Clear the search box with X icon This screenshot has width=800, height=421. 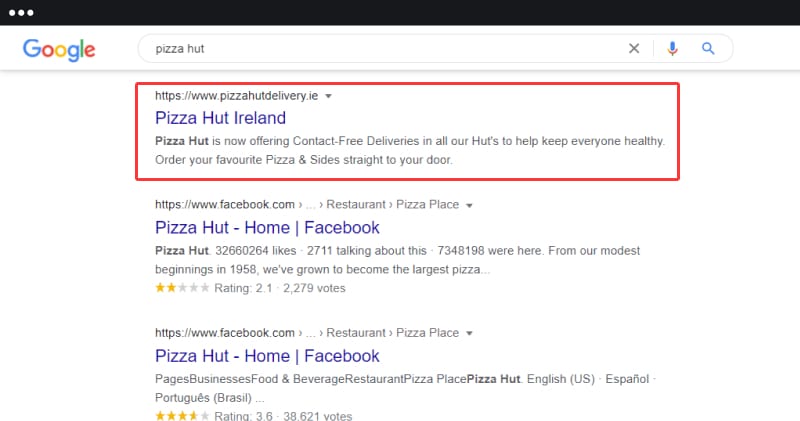[x=634, y=48]
